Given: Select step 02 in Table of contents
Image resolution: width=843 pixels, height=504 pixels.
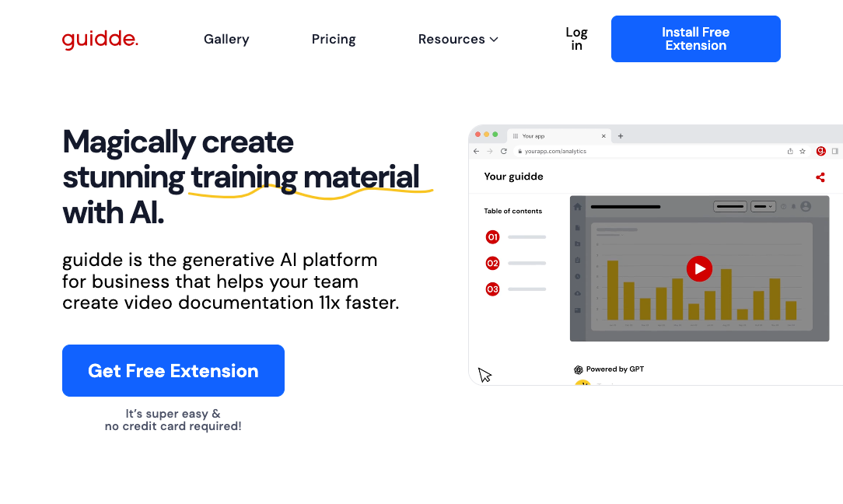Looking at the screenshot, I should tap(492, 263).
